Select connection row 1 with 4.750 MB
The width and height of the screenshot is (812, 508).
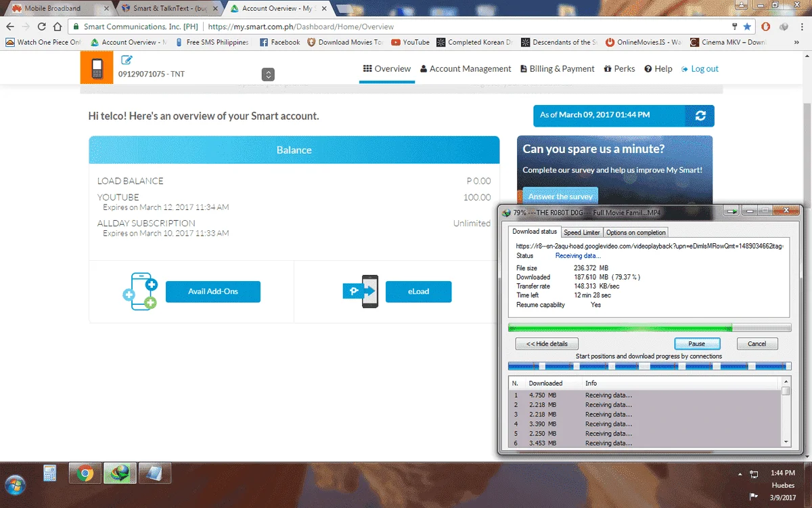(x=644, y=395)
